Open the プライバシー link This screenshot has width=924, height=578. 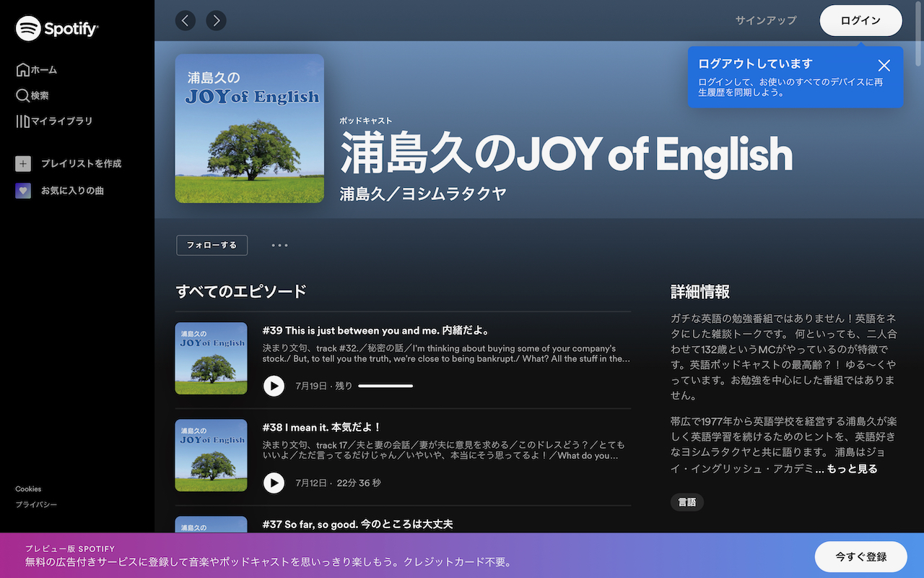click(x=36, y=504)
